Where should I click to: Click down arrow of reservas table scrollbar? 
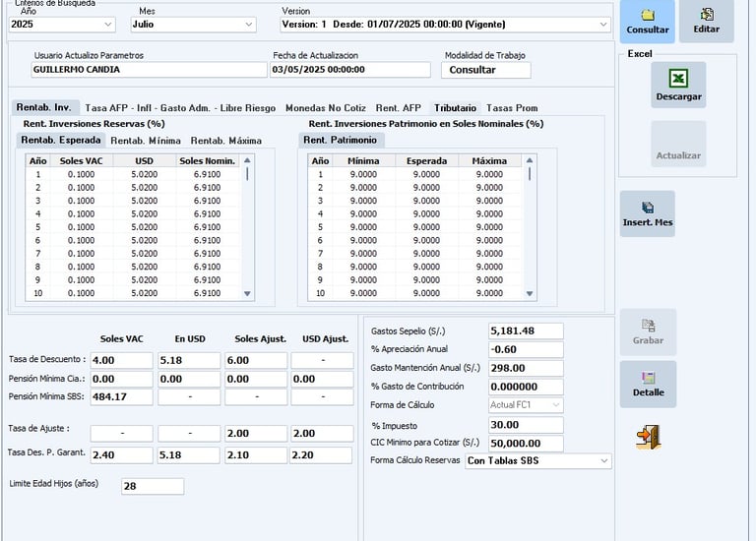[x=247, y=293]
